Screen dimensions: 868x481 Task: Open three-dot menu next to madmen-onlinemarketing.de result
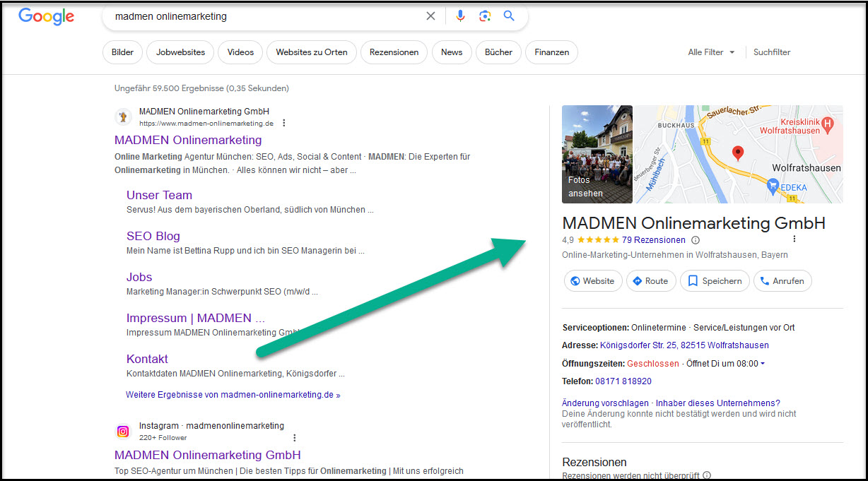tap(284, 123)
